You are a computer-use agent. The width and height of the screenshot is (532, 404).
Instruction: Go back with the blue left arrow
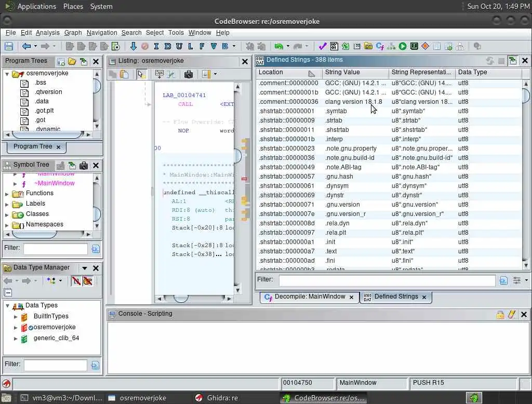click(26, 46)
